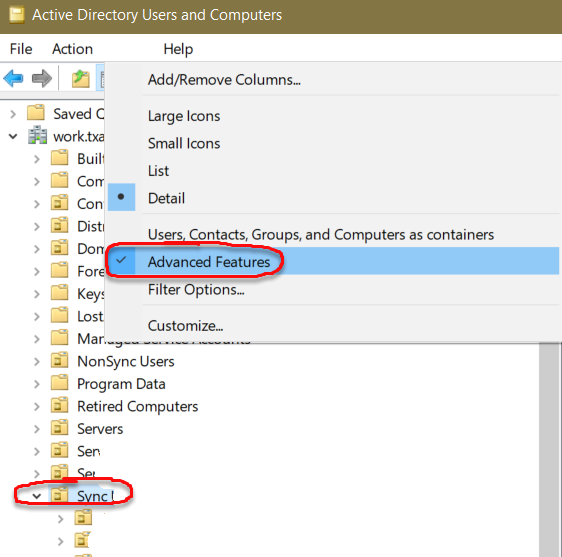Image resolution: width=562 pixels, height=557 pixels.
Task: Choose List view option
Action: pos(333,171)
